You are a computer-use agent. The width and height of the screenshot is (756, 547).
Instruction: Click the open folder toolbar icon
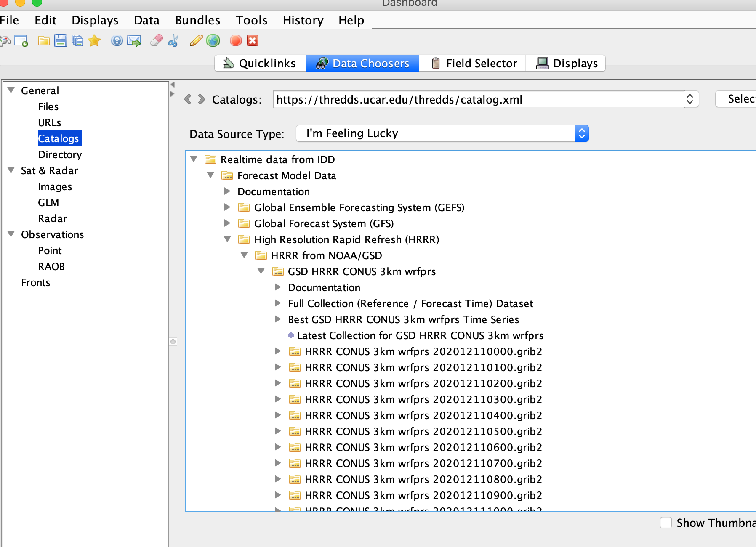pyautogui.click(x=43, y=41)
